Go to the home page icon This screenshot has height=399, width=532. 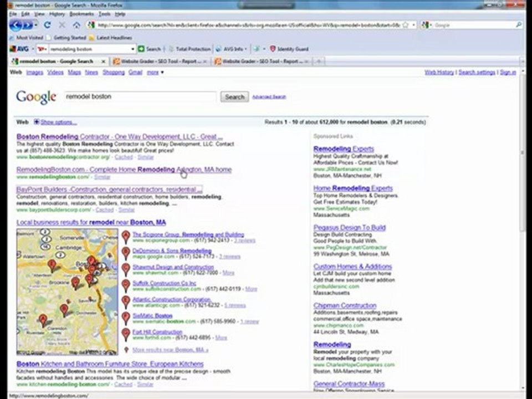[76, 25]
